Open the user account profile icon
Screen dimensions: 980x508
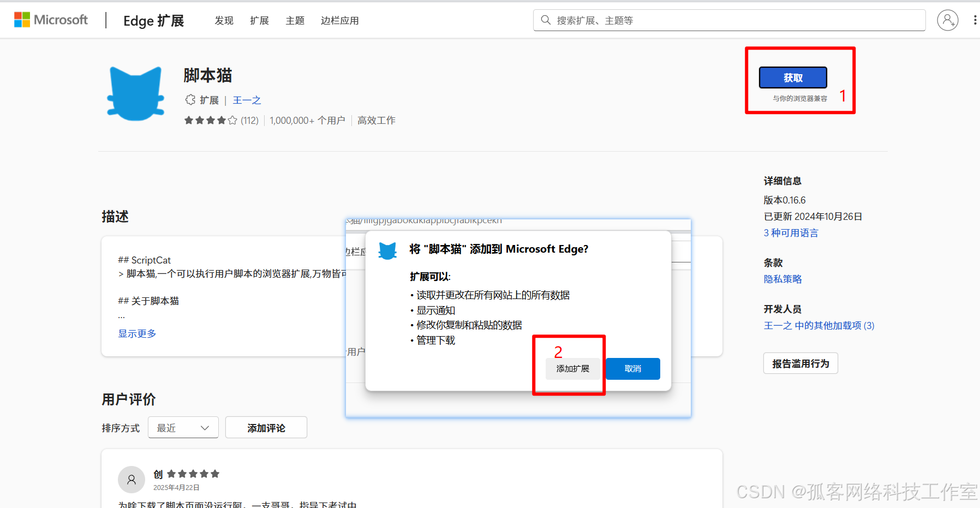pos(948,20)
